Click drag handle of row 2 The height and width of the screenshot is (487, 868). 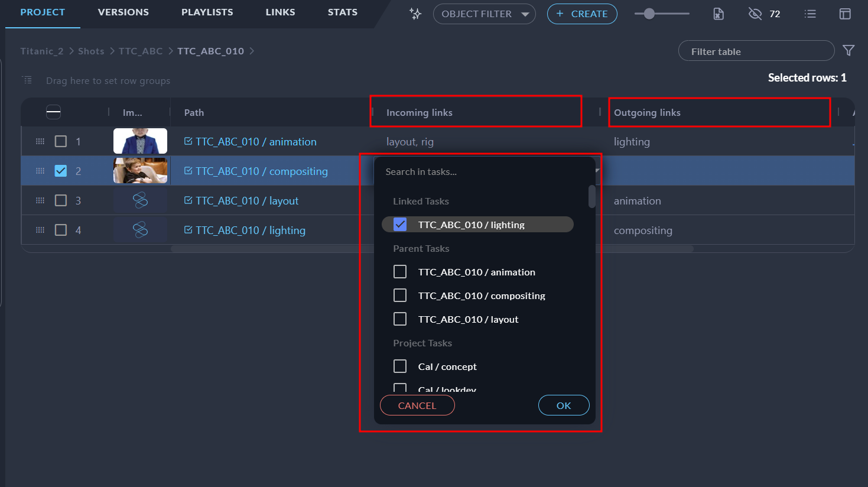click(x=40, y=171)
